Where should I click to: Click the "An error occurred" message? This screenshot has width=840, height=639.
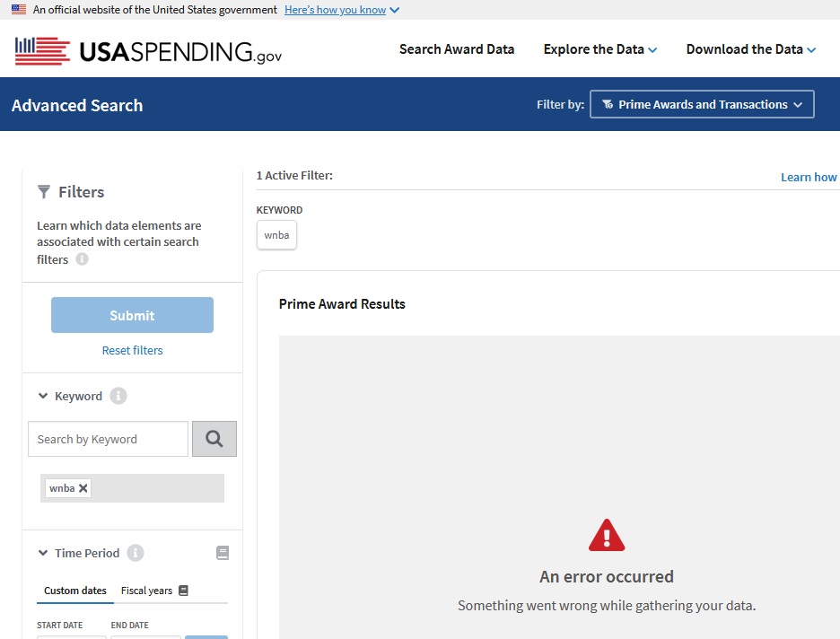[x=607, y=576]
